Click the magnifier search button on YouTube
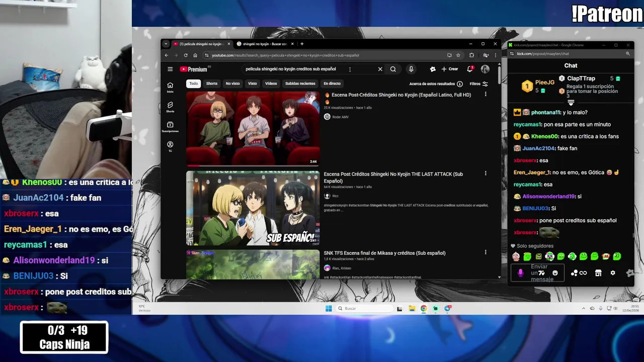644x362 pixels. 393,69
